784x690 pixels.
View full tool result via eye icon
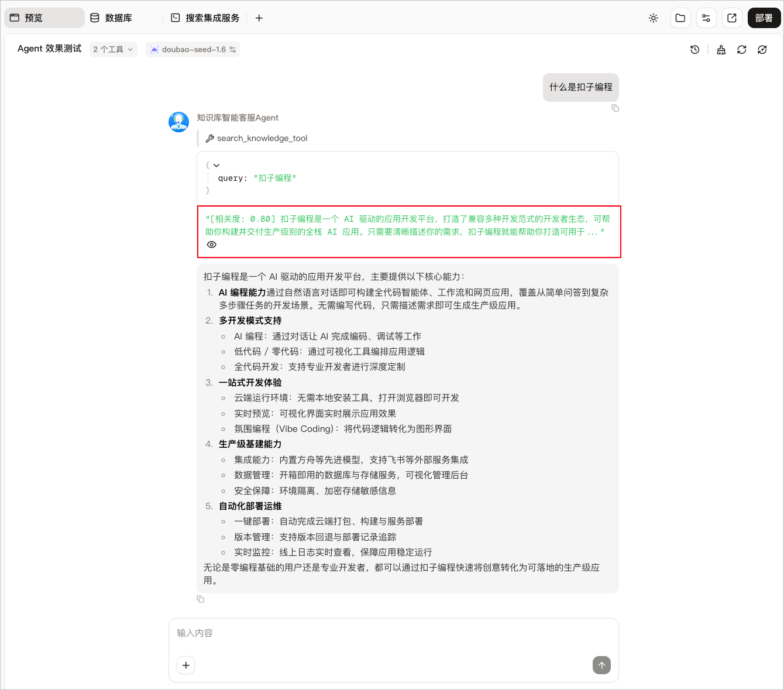click(212, 245)
